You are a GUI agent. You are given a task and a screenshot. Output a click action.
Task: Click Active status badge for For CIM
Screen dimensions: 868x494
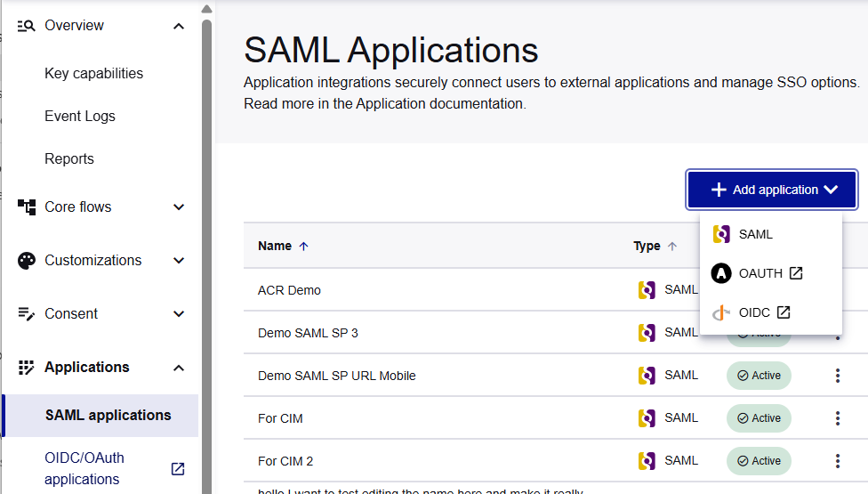click(759, 418)
